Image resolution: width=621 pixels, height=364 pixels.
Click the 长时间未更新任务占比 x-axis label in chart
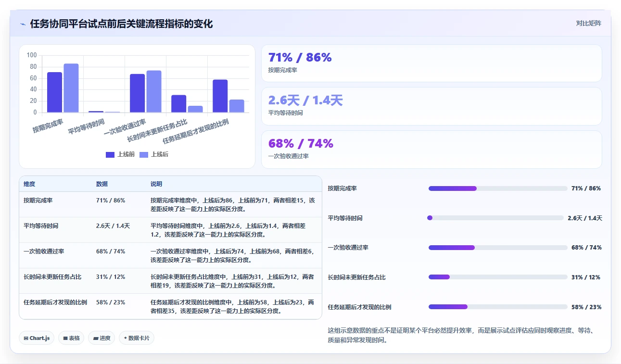(x=157, y=130)
